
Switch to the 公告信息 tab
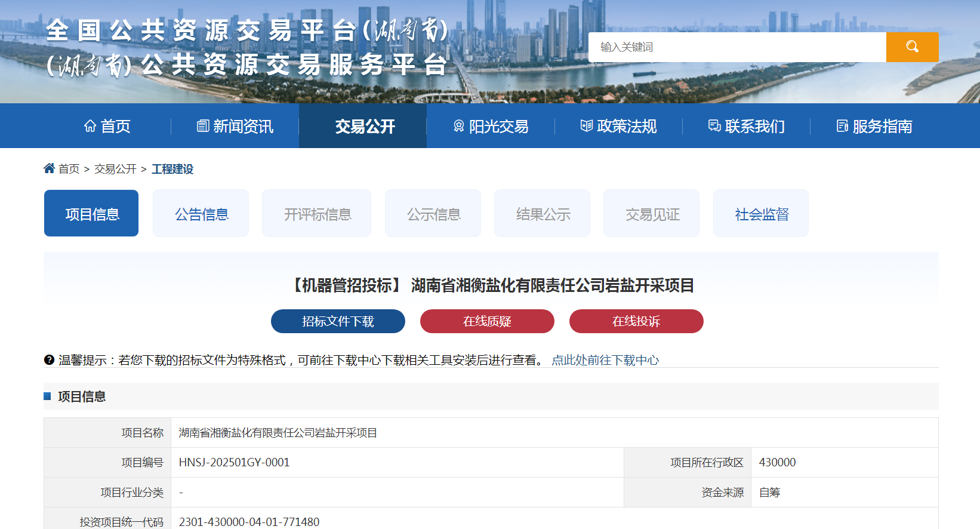[201, 213]
